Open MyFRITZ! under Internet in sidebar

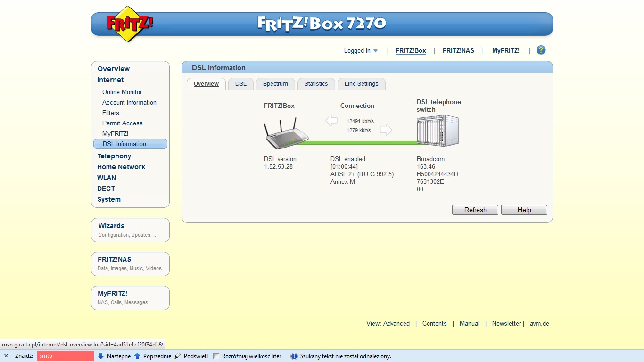(x=116, y=133)
